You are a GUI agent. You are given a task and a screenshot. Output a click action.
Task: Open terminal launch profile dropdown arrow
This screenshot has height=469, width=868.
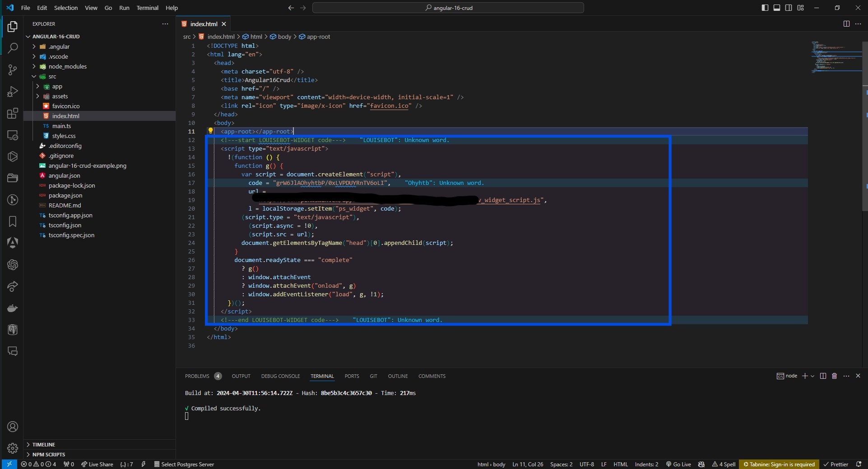click(812, 376)
